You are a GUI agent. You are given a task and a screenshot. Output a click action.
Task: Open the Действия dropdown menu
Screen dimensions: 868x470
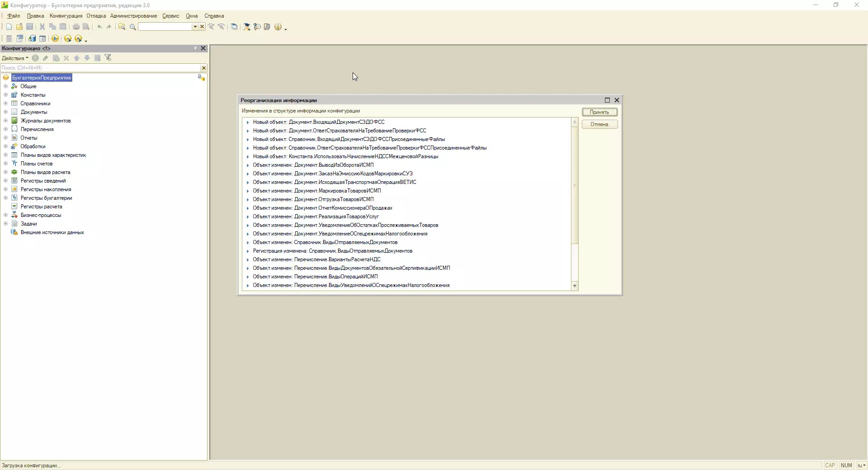pos(15,58)
